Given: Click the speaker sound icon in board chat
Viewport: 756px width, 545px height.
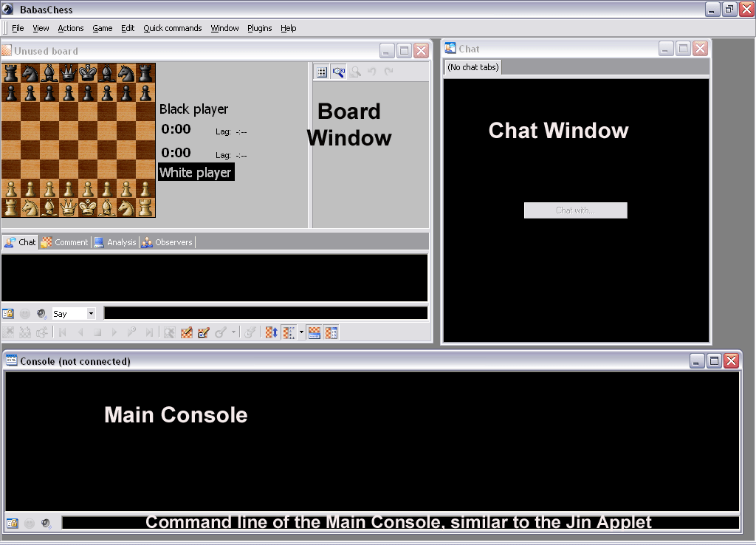Looking at the screenshot, I should point(41,314).
